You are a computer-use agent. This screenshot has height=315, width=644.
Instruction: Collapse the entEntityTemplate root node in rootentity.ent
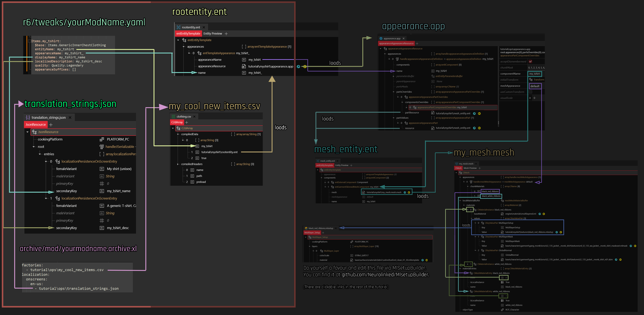(x=178, y=40)
